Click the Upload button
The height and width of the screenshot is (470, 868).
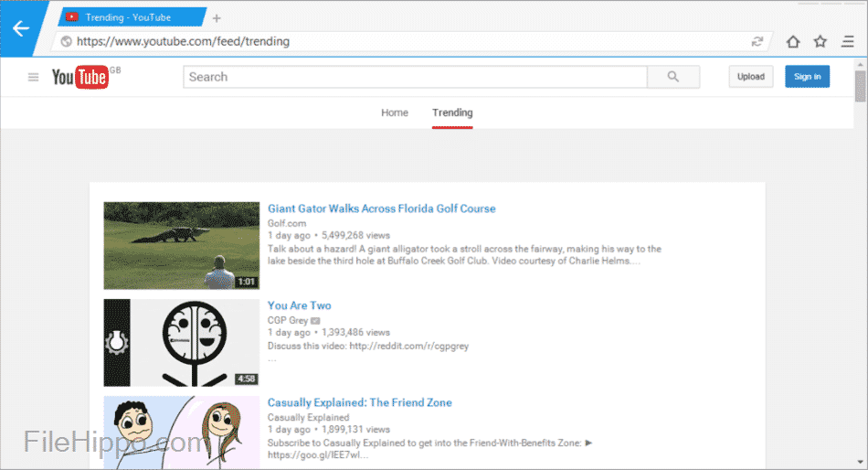click(751, 77)
